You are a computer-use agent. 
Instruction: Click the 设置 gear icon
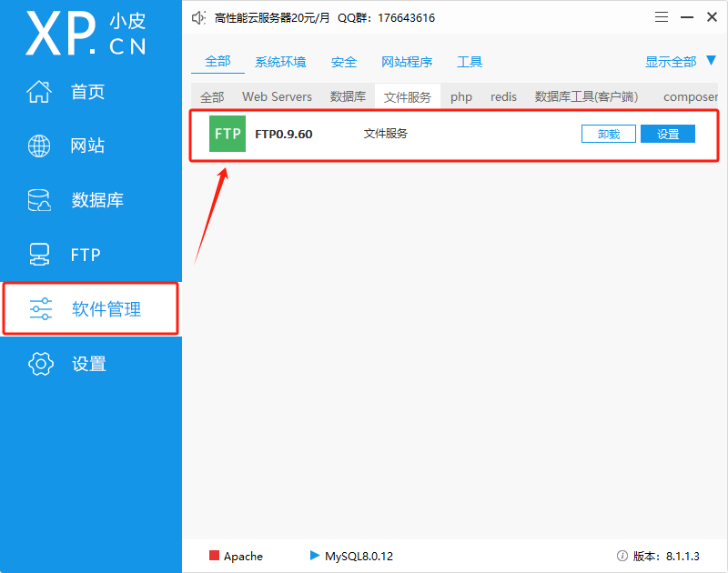[41, 364]
